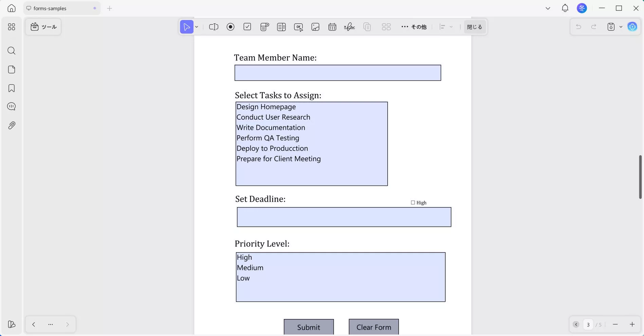The image size is (644, 336).
Task: Expand the save options dropdown arrow
Action: (621, 27)
